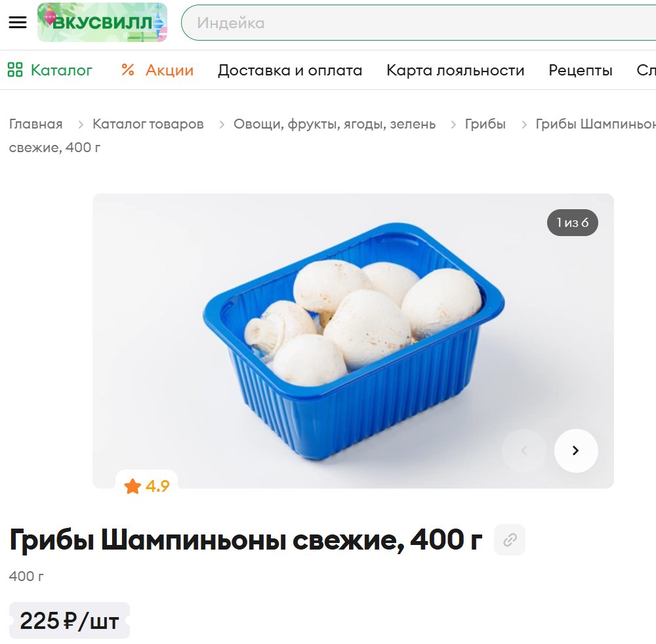This screenshot has width=656, height=644.
Task: Copy product link with chain icon
Action: pos(510,540)
